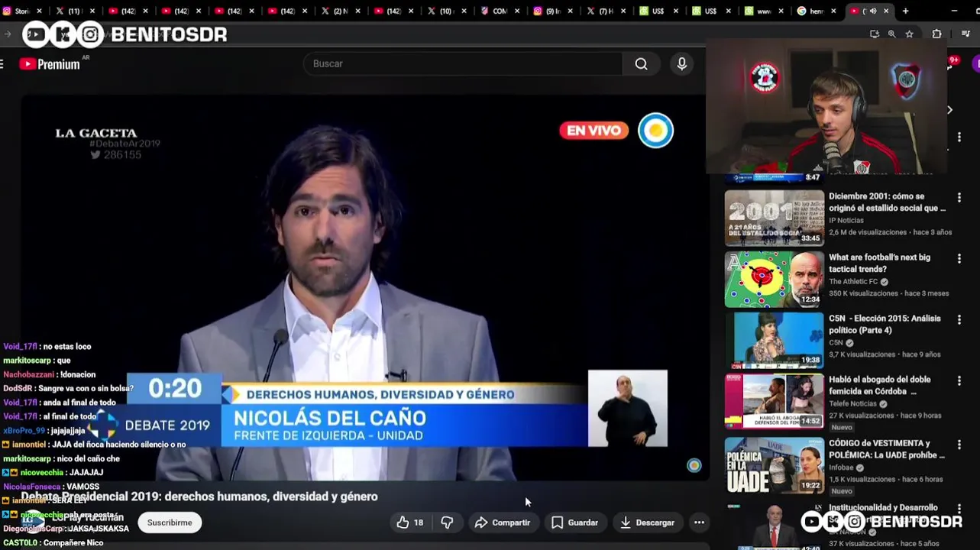This screenshot has height=550, width=980.
Task: Bookmark this page with the star icon
Action: 909,34
